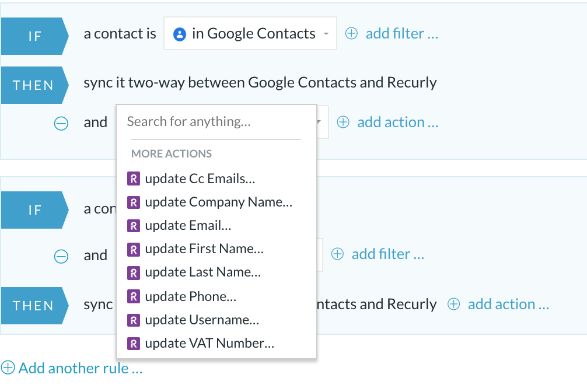This screenshot has width=587, height=392.
Task: Click the Recurly icon next to update Email
Action: pyautogui.click(x=134, y=226)
